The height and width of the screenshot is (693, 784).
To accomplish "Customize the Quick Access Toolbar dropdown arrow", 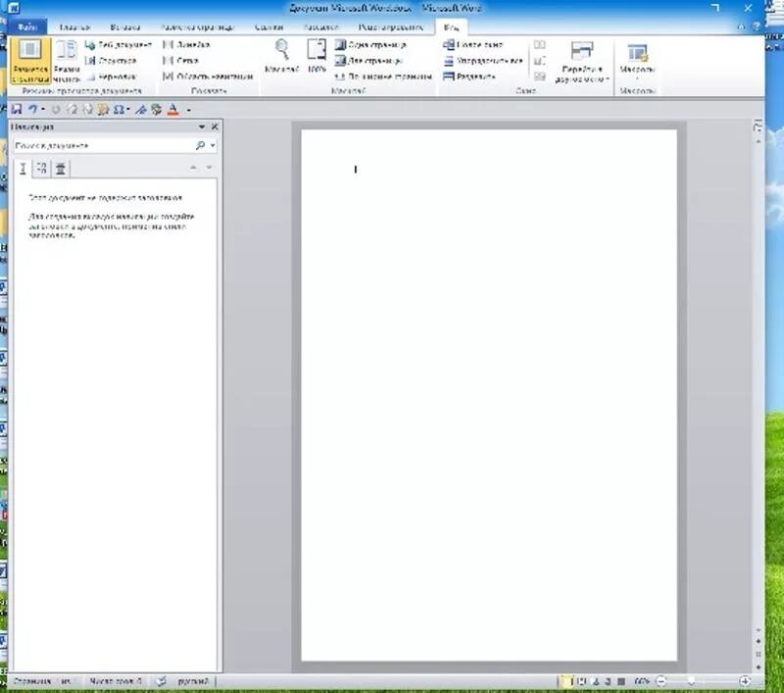I will [189, 110].
